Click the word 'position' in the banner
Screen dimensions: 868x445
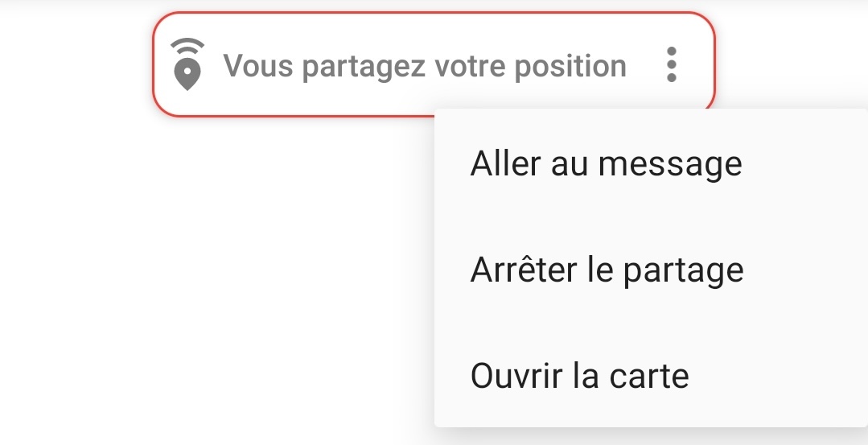point(570,67)
